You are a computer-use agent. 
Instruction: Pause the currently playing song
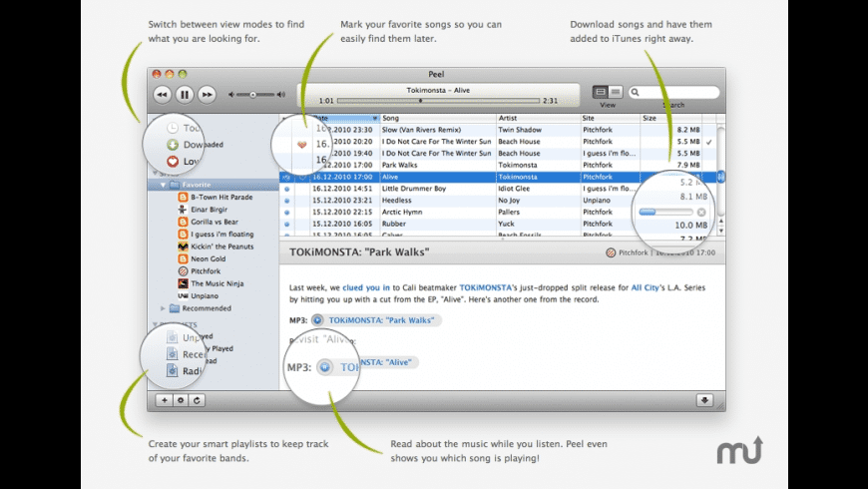coord(185,95)
